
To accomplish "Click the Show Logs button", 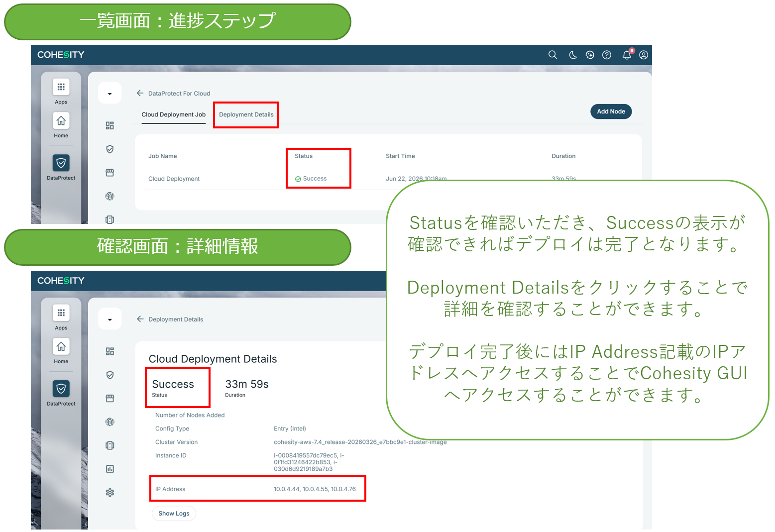I will coord(174,514).
